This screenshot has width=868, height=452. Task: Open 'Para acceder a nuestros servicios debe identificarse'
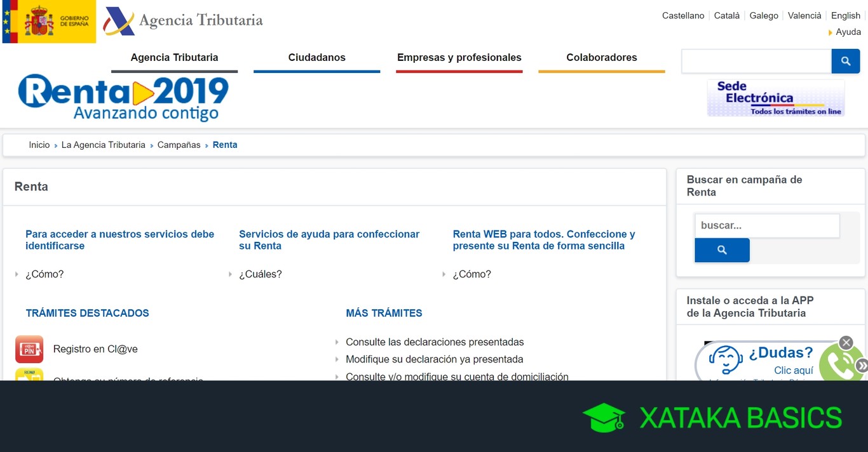point(119,240)
